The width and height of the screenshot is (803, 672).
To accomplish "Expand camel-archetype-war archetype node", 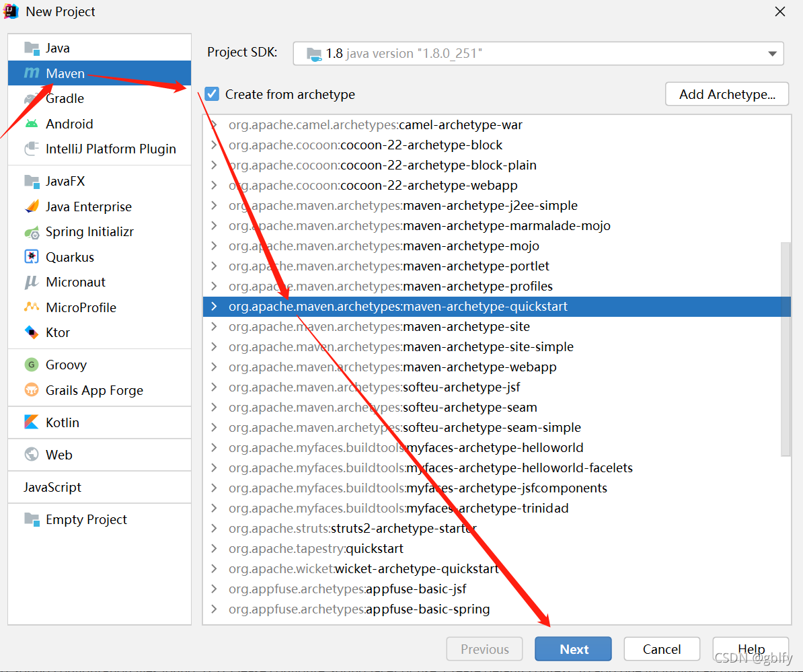I will 214,125.
